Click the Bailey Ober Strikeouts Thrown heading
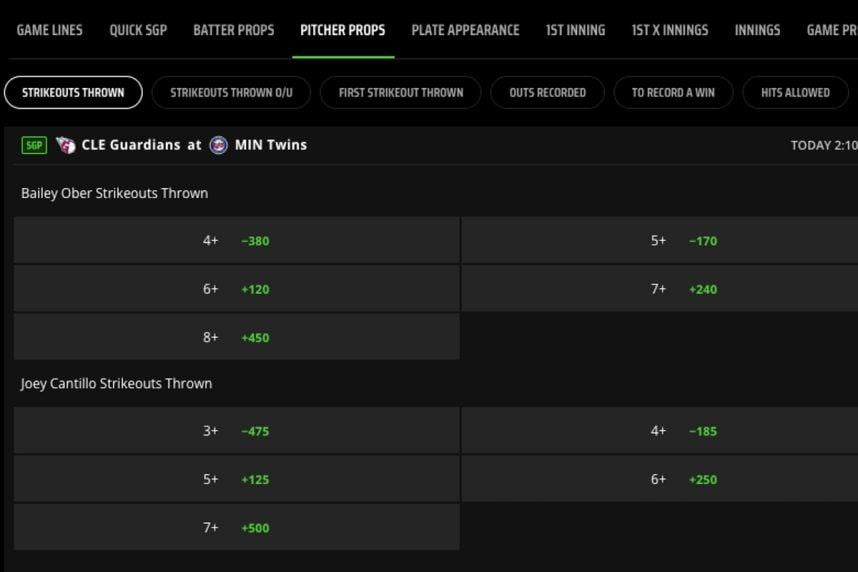Viewport: 858px width, 572px height. [x=114, y=193]
